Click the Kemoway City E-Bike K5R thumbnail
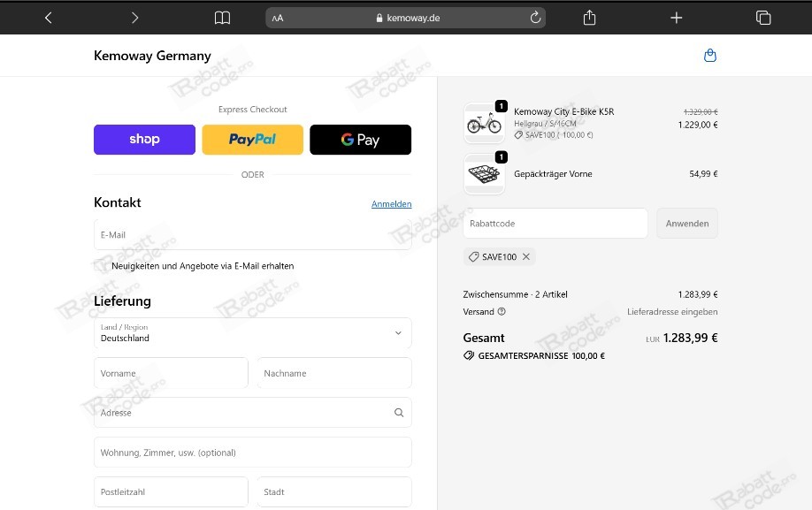This screenshot has height=510, width=812. [x=484, y=123]
